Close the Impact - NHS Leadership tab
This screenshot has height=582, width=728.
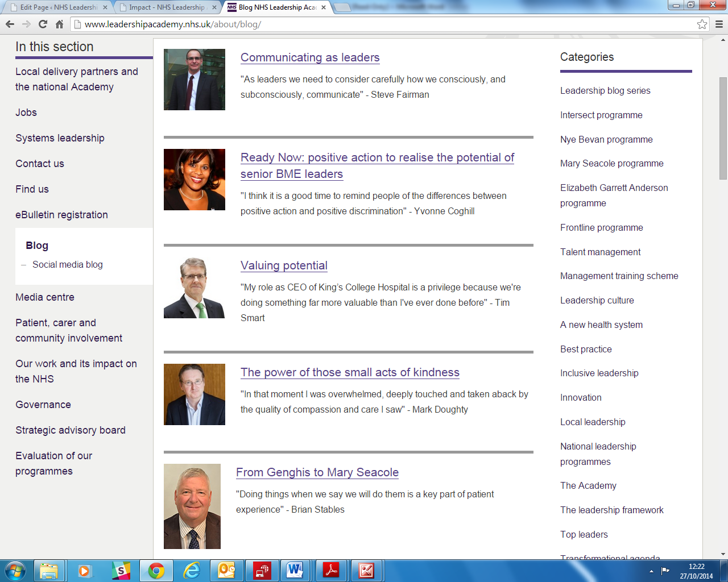tap(214, 7)
